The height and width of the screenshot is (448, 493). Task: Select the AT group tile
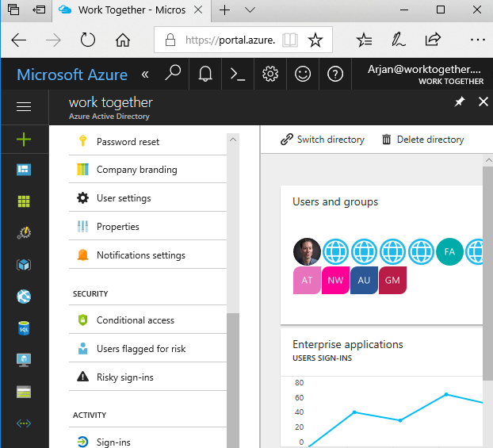tap(307, 280)
